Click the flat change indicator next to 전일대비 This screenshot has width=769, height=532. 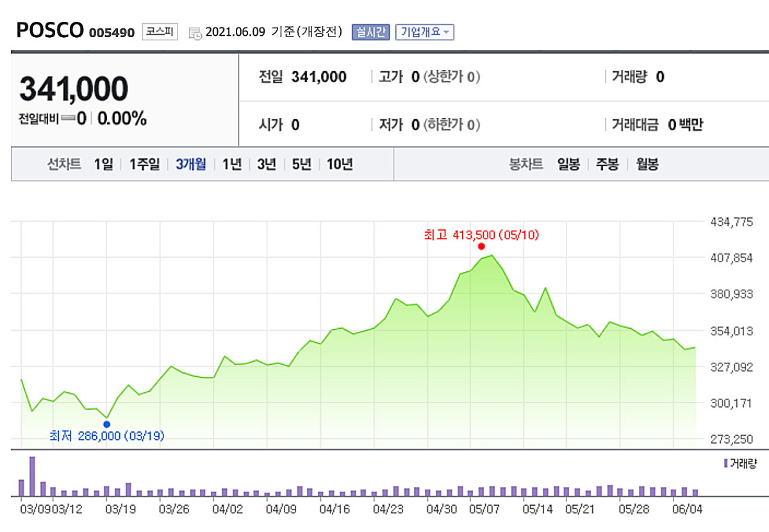68,119
